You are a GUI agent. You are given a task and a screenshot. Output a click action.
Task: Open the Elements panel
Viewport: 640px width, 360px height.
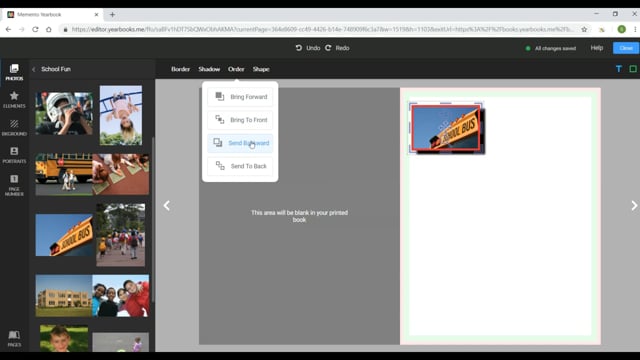(x=14, y=100)
